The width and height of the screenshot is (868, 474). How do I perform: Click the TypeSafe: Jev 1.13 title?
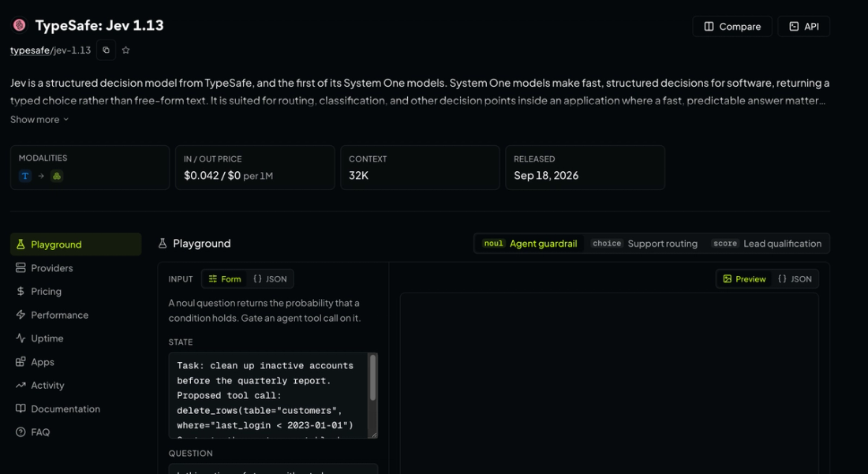pos(99,25)
